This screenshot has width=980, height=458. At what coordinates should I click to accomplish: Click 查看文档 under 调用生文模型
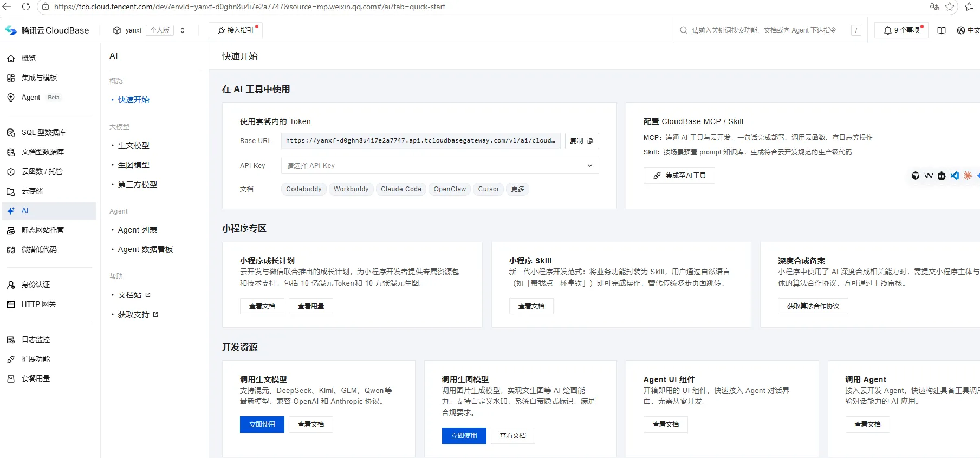point(311,424)
